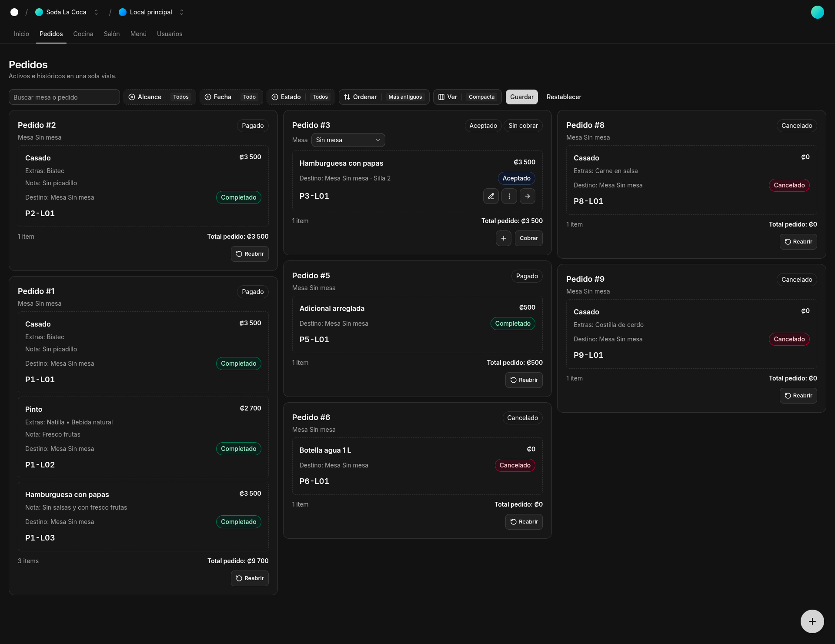Image resolution: width=835 pixels, height=644 pixels.
Task: Focus the 'Buscar mesa o pedido' search field
Action: click(x=64, y=97)
